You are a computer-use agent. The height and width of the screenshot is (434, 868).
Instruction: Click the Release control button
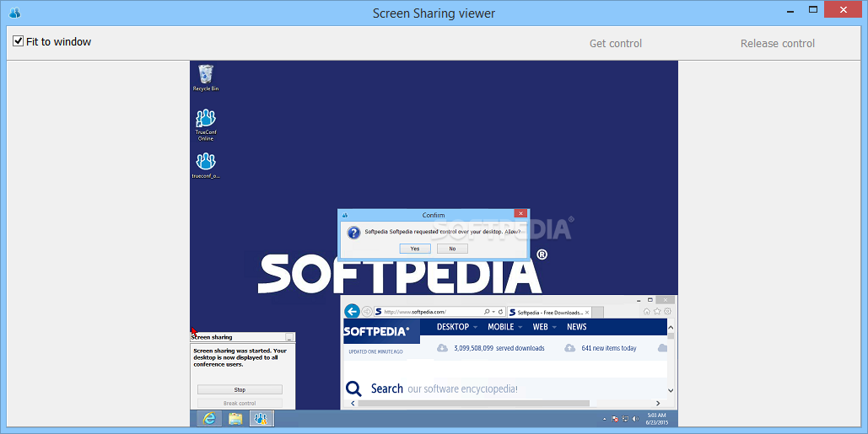click(x=777, y=43)
